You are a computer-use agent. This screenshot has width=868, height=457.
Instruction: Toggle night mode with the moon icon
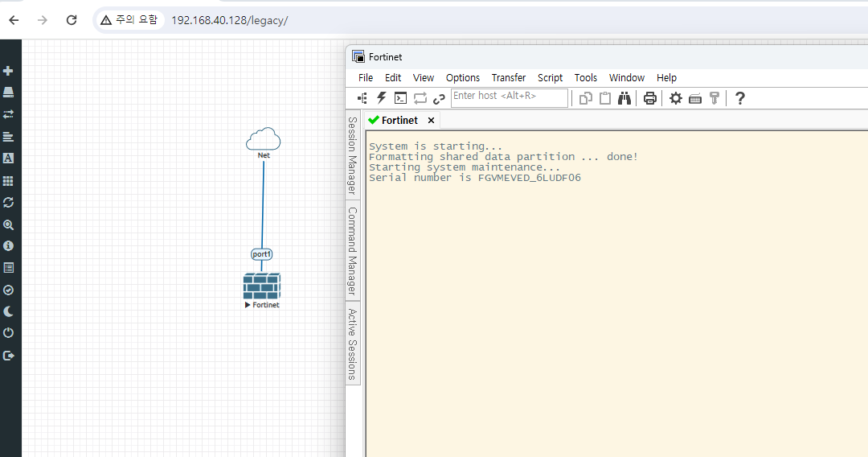pyautogui.click(x=8, y=312)
